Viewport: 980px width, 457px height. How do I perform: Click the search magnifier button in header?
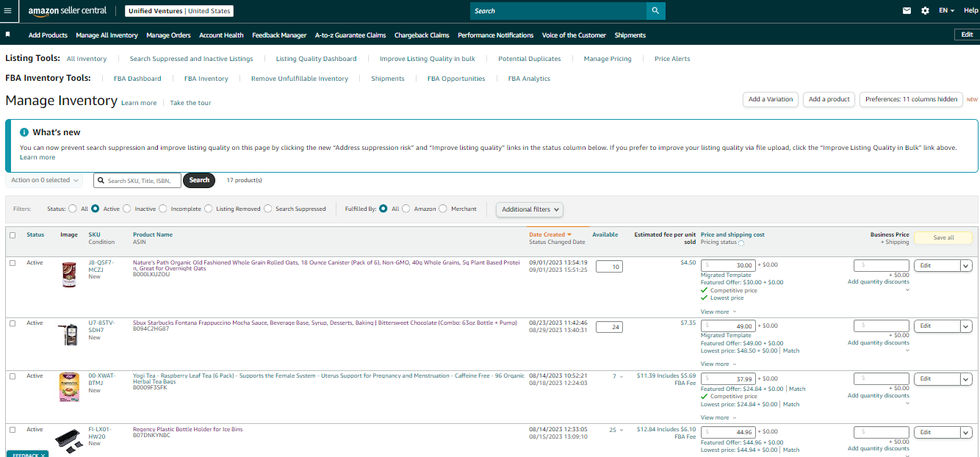655,11
